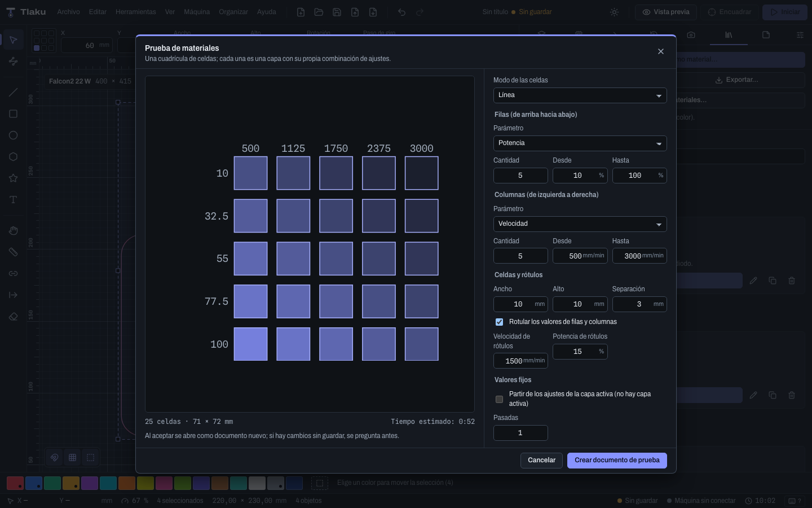Click the magnet snapping icon on canvas

point(54,457)
